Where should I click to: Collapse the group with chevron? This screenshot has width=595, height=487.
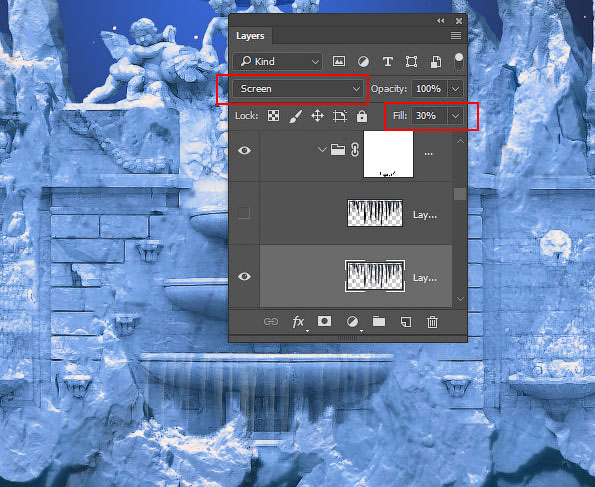[x=322, y=150]
